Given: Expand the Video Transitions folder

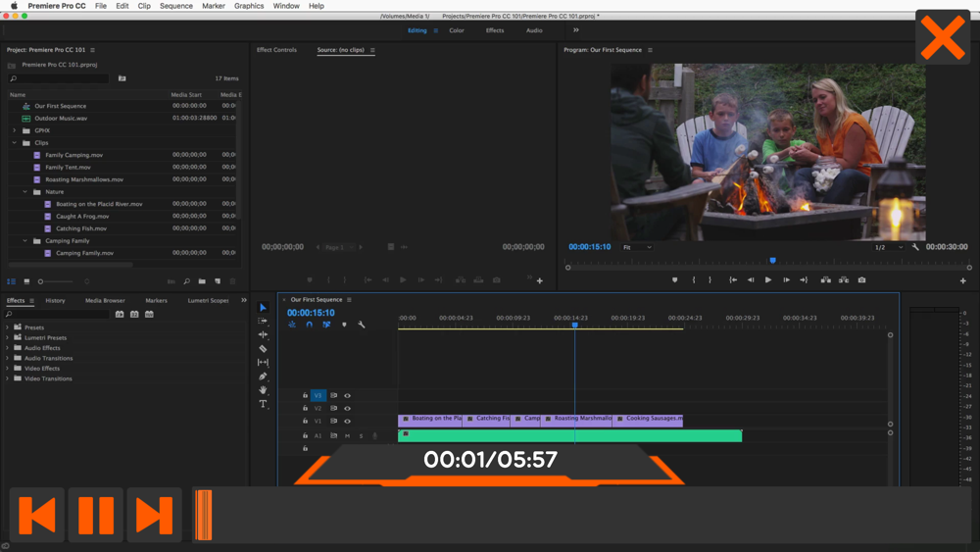Looking at the screenshot, I should [8, 378].
